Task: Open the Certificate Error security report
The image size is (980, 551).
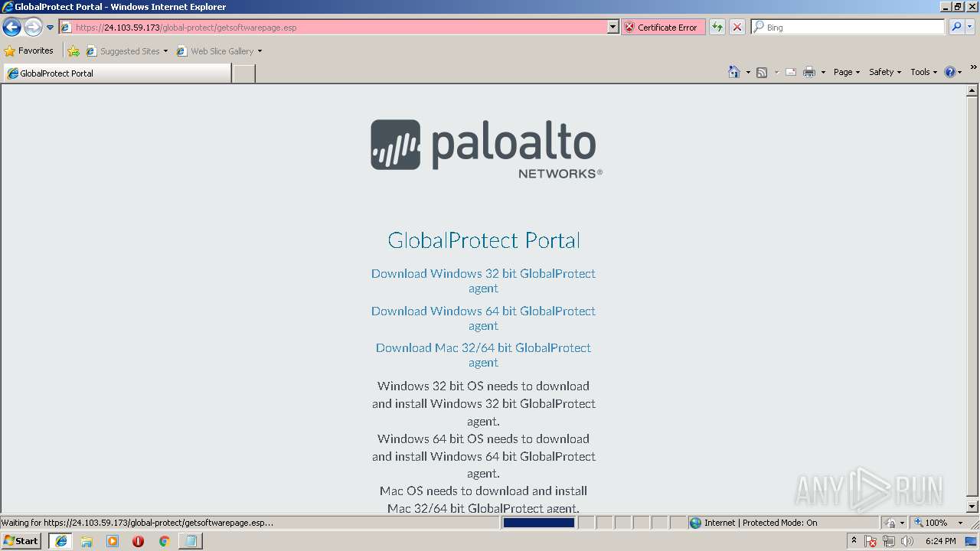Action: point(663,28)
